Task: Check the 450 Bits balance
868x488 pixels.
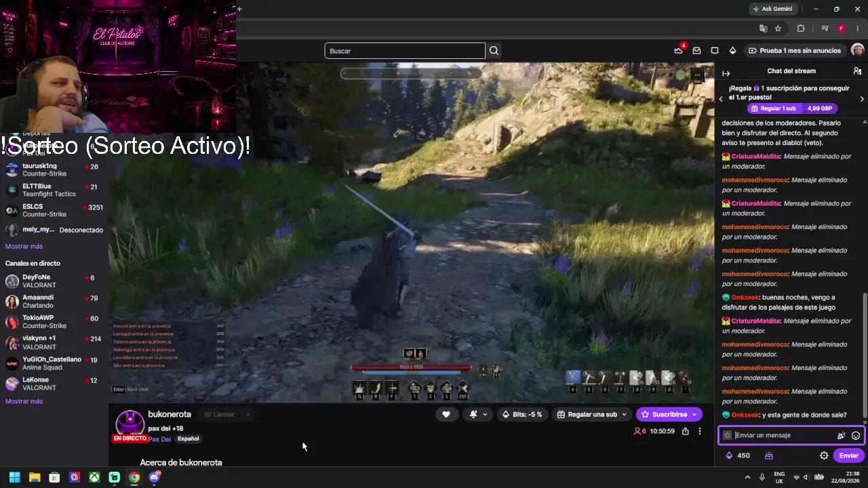Action: 738,455
